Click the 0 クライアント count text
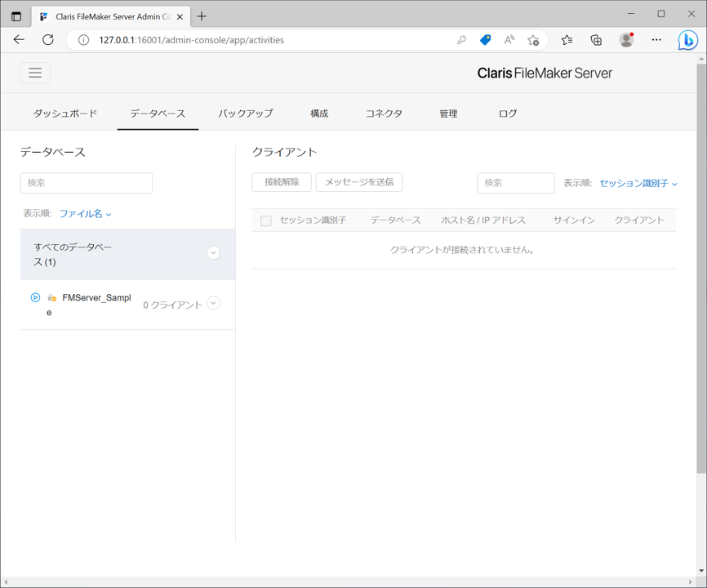This screenshot has width=707, height=588. point(173,305)
